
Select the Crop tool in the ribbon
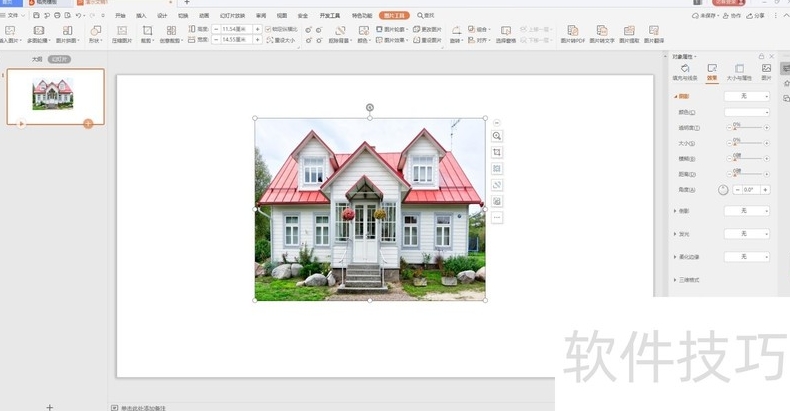pos(147,31)
